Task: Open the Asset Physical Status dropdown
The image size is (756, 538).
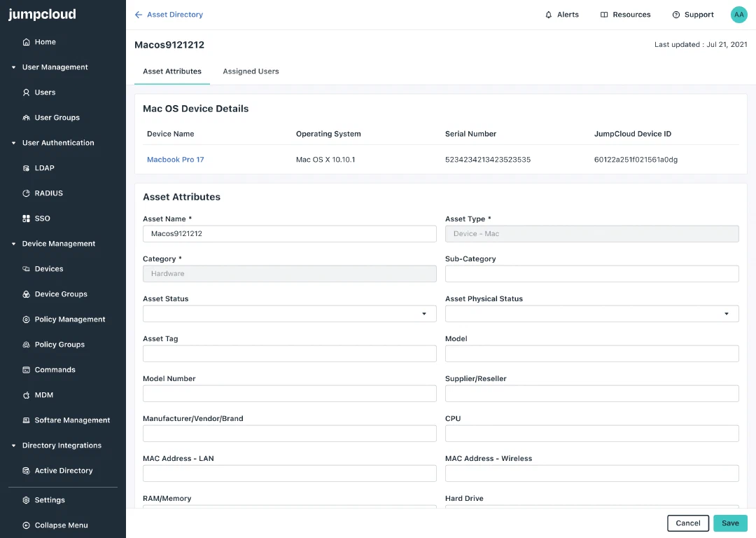Action: pyautogui.click(x=591, y=314)
